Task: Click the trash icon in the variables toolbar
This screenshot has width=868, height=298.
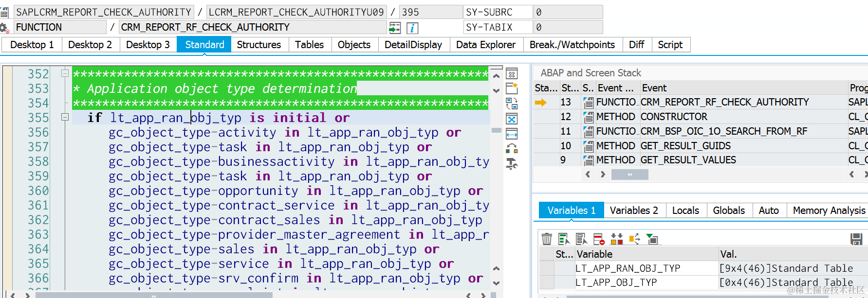Action: click(547, 239)
